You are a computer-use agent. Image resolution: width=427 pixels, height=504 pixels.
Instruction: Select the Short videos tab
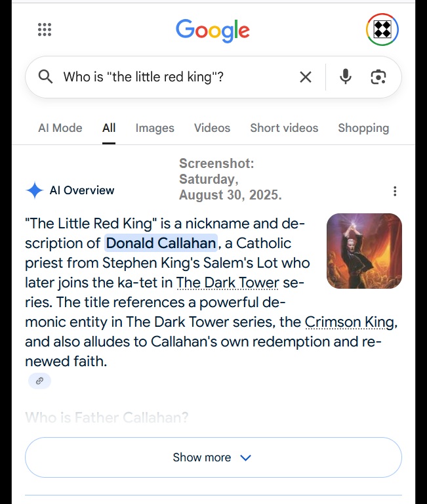(284, 128)
